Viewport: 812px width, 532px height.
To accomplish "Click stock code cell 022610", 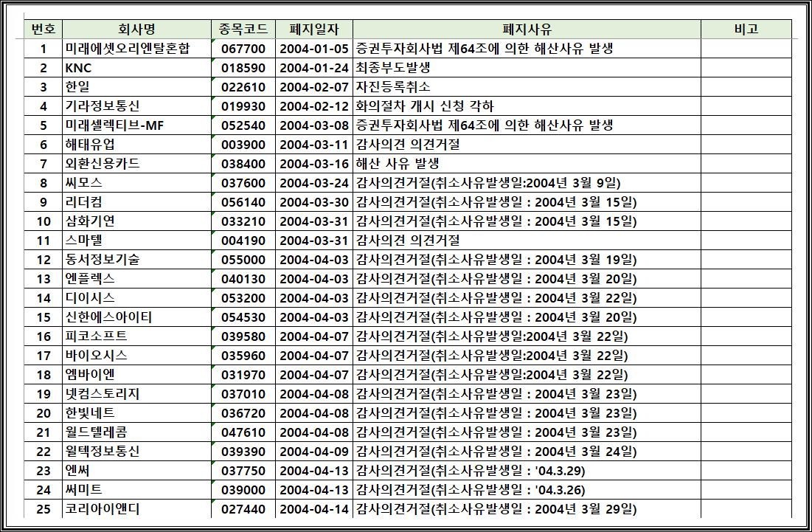I will coord(243,87).
